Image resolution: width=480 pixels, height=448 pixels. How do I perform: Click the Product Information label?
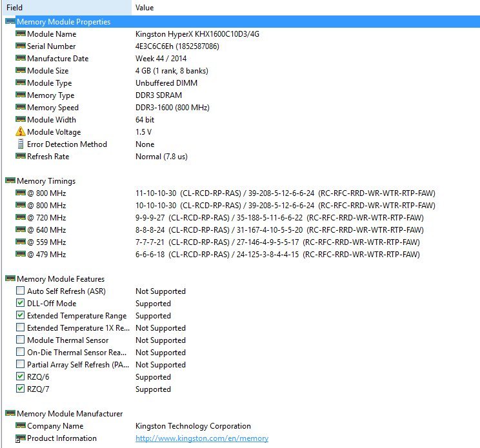pos(61,438)
